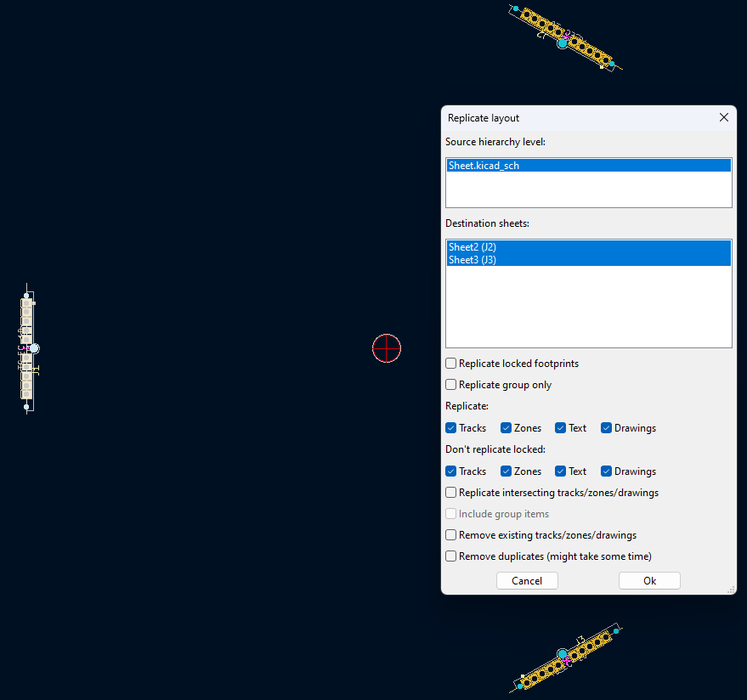Viewport: 747px width, 700px height.
Task: Click the red drill origin marker
Action: [x=386, y=348]
